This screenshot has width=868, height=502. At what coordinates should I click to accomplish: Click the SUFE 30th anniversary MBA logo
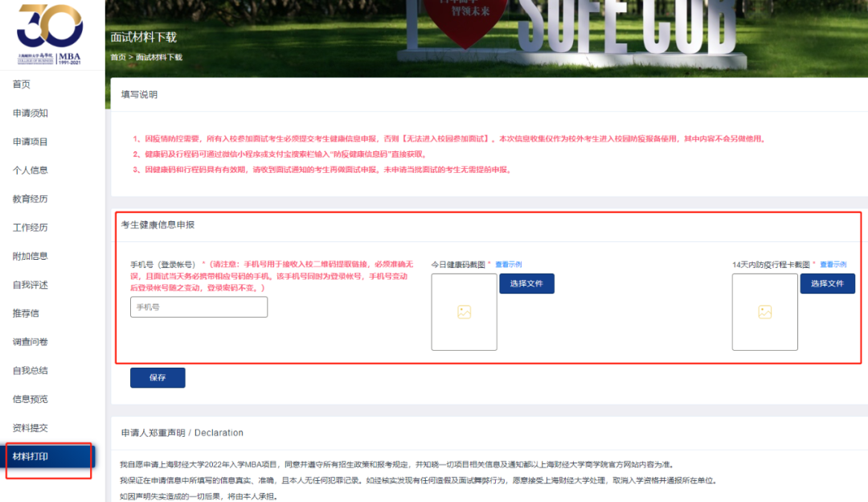click(50, 34)
